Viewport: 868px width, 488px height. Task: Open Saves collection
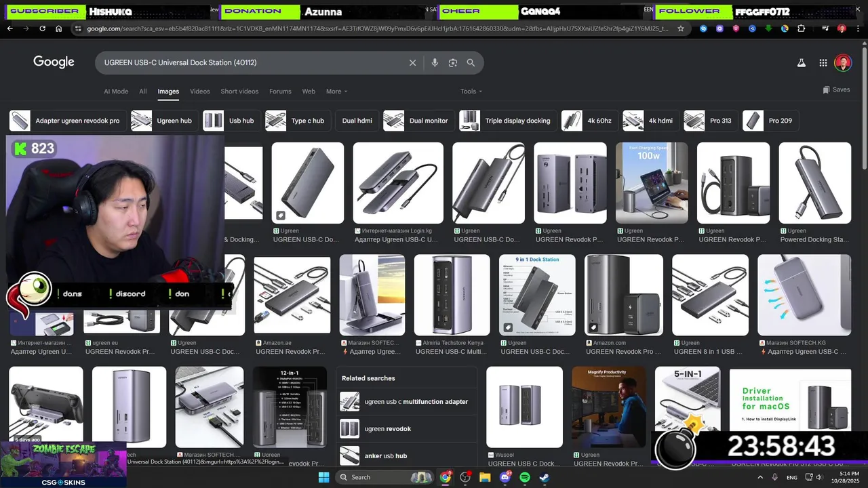tap(836, 89)
